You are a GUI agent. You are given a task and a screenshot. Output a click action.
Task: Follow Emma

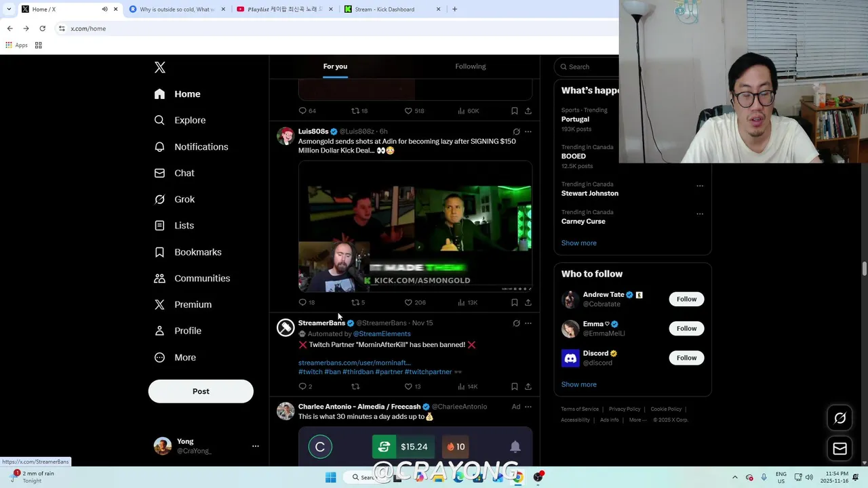point(686,328)
